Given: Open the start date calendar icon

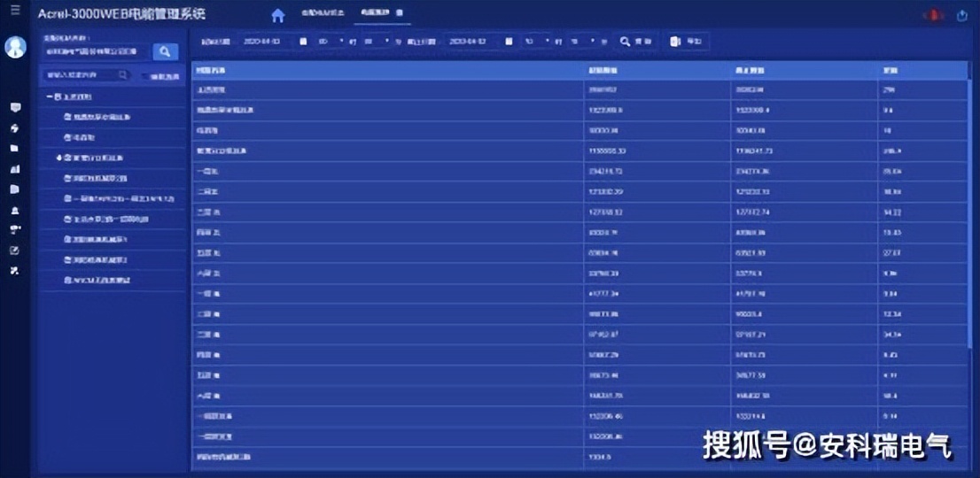Looking at the screenshot, I should pos(303,42).
